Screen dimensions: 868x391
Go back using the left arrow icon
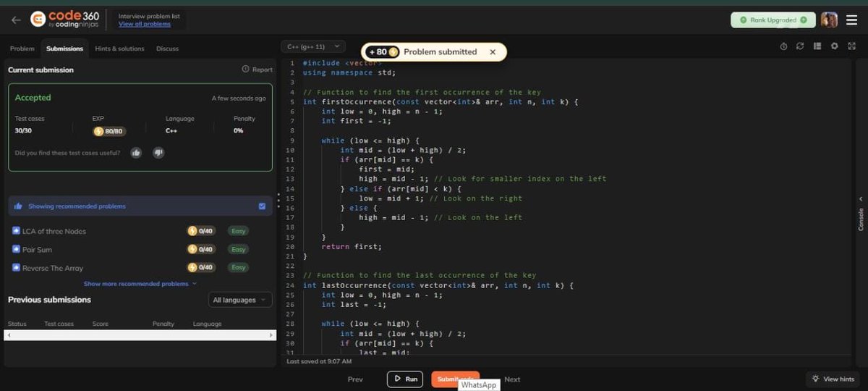coord(16,20)
